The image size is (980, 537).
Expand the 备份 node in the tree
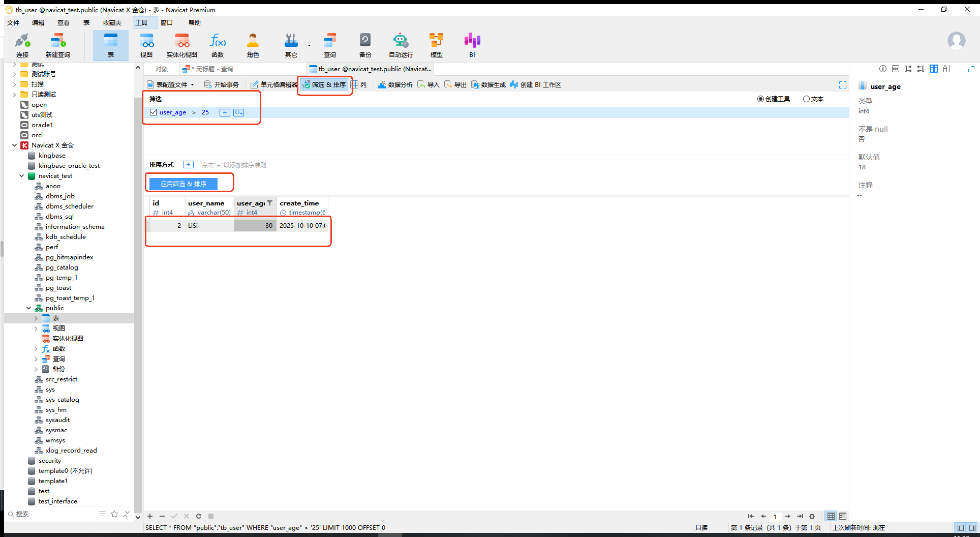[36, 369]
